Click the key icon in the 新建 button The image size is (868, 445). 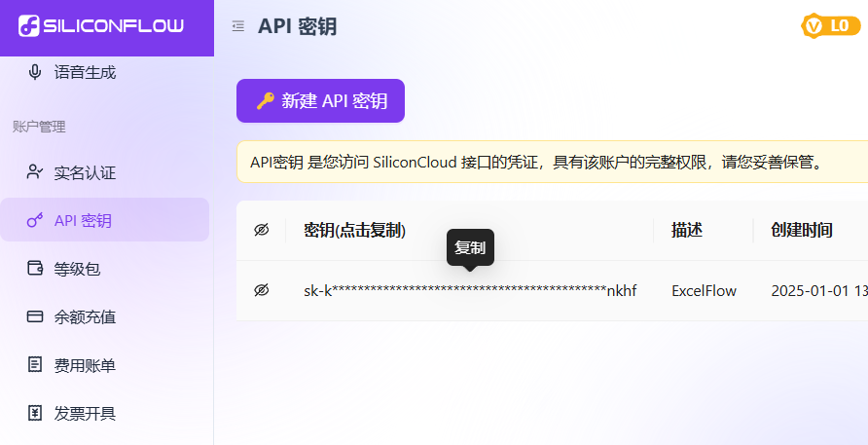point(265,101)
